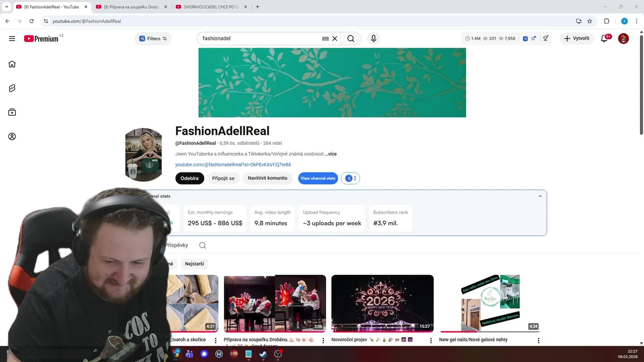Open the OBS icon in the taskbar
This screenshot has height=362, width=644.
278,354
